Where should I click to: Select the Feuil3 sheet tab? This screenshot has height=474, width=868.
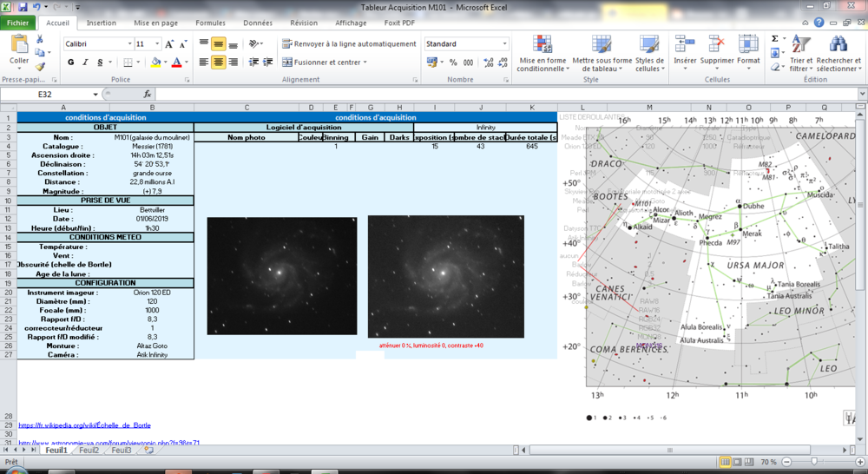click(x=122, y=451)
